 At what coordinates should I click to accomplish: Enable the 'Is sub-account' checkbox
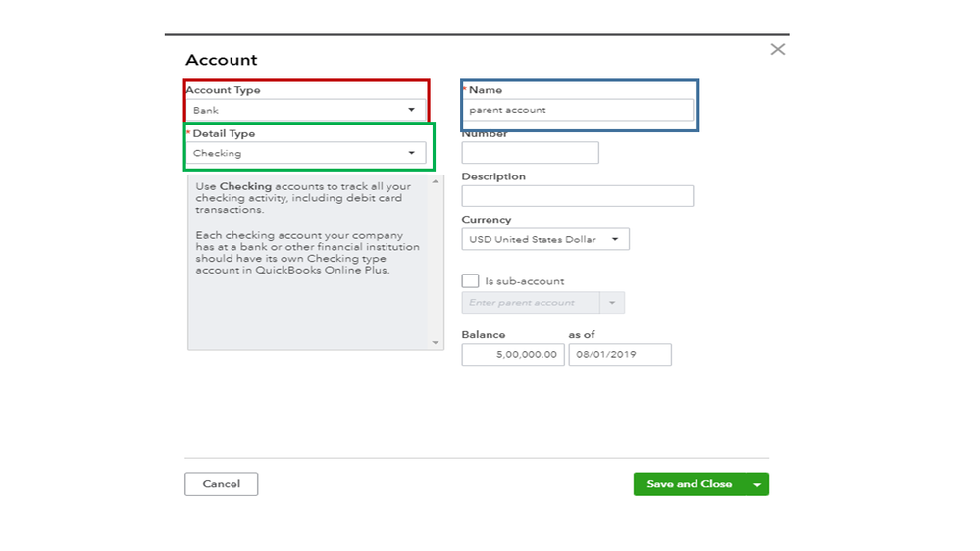point(470,281)
